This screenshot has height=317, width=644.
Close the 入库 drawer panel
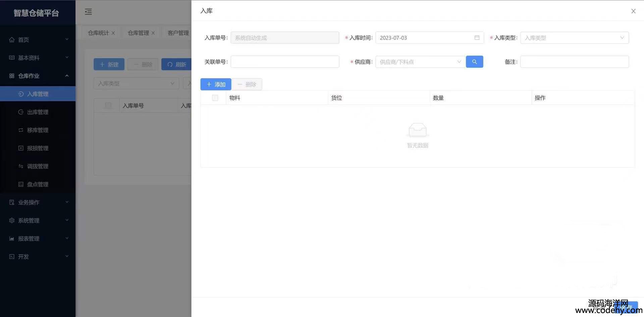633,11
